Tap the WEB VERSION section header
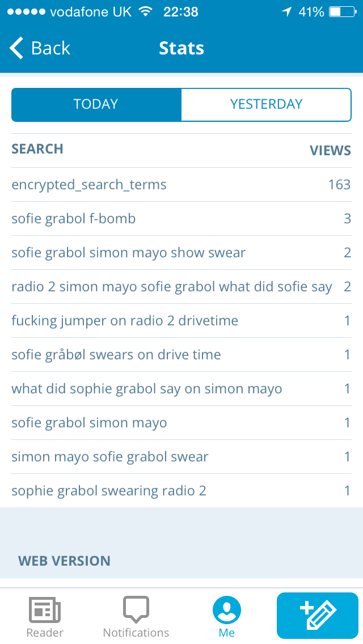This screenshot has width=363, height=644. pos(64,561)
